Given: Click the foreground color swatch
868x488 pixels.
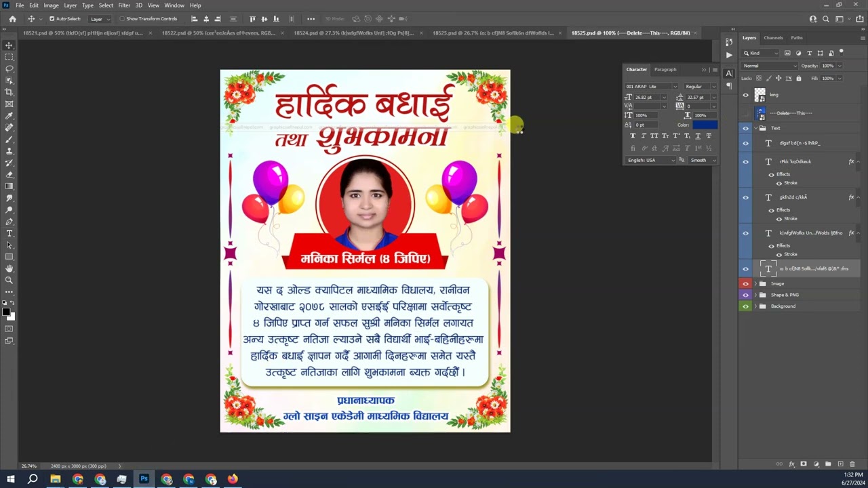Looking at the screenshot, I should [6, 312].
